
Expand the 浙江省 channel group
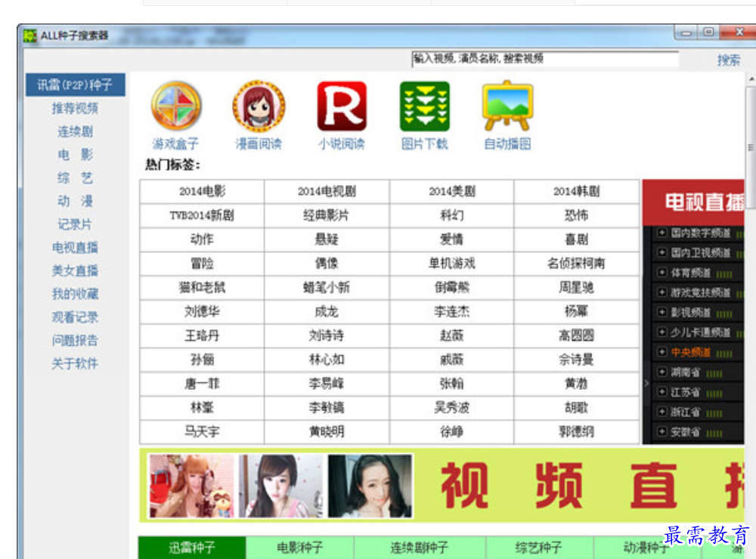click(x=662, y=412)
